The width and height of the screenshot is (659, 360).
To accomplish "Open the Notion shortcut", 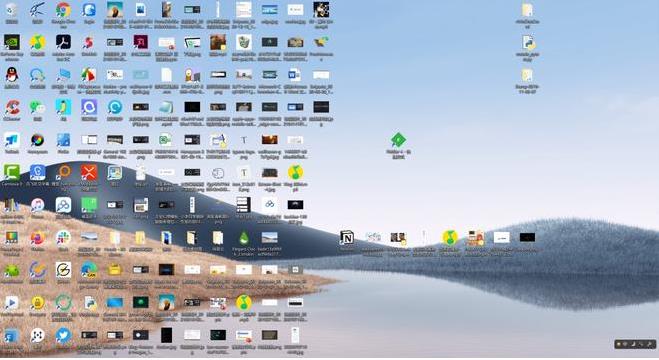I will (x=347, y=238).
